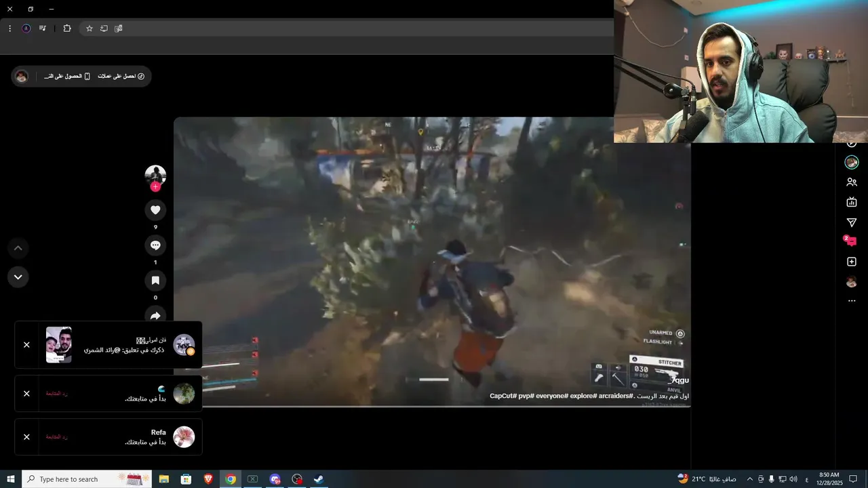This screenshot has height=488, width=868.
Task: Go to previous video with up chevron
Action: click(18, 248)
